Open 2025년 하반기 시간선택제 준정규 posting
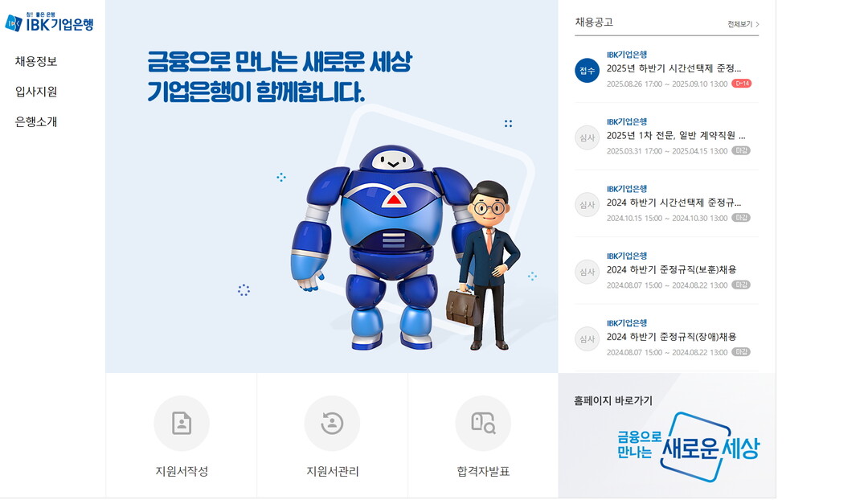This screenshot has height=500, width=868. point(674,68)
